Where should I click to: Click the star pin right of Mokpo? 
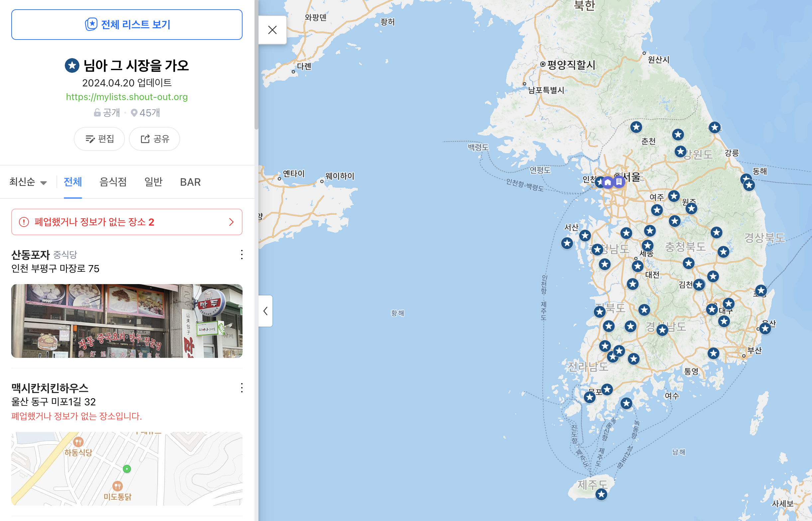coord(607,389)
